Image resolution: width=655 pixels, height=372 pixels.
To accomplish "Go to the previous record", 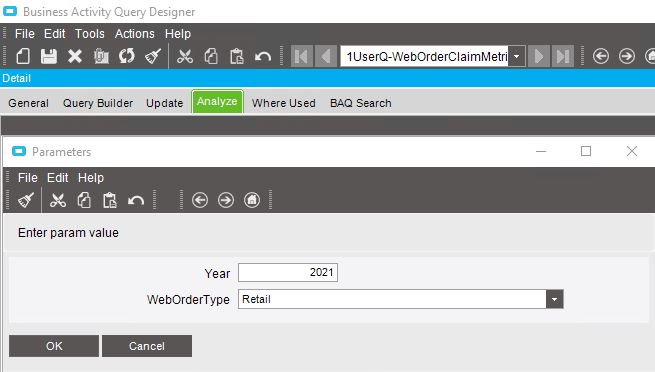I will coord(326,56).
